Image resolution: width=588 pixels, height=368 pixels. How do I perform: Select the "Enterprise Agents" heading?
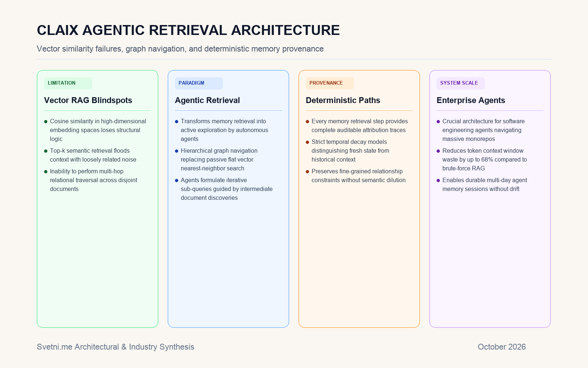[x=471, y=100]
